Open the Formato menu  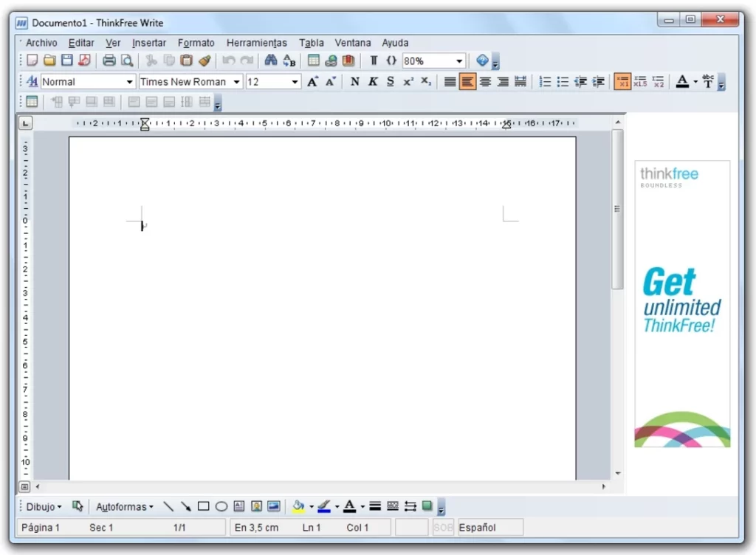click(196, 43)
